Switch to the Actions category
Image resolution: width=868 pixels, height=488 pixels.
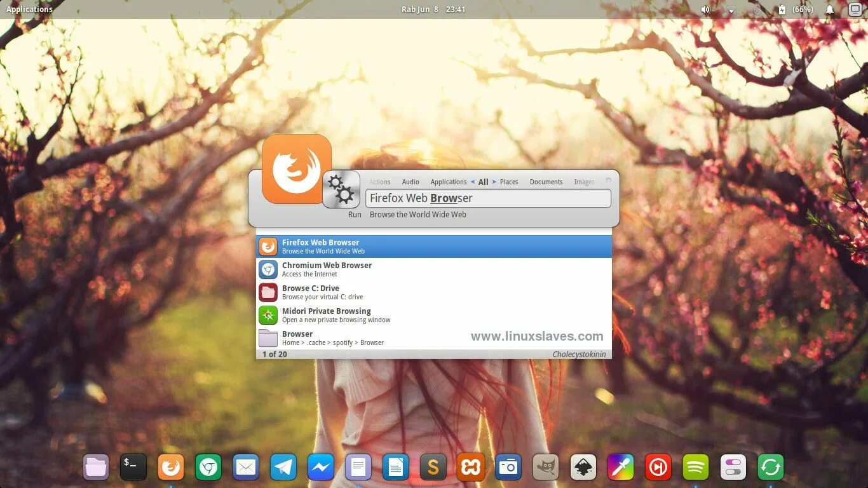(x=380, y=182)
